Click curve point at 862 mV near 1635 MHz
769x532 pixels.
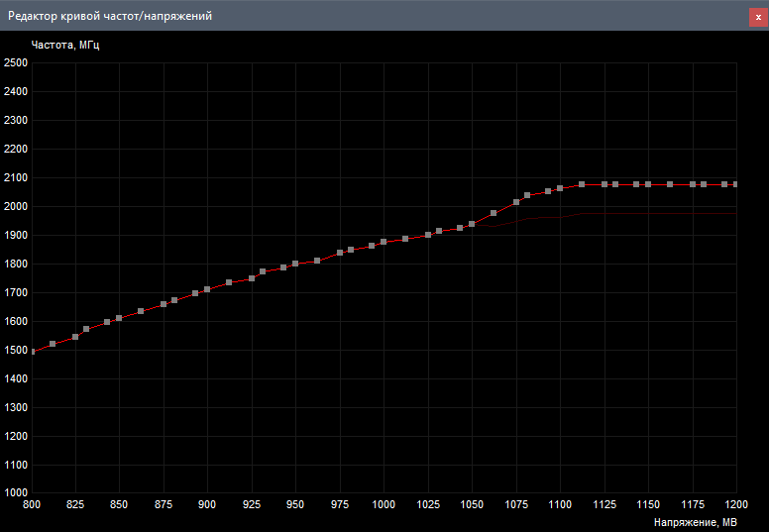coord(141,311)
